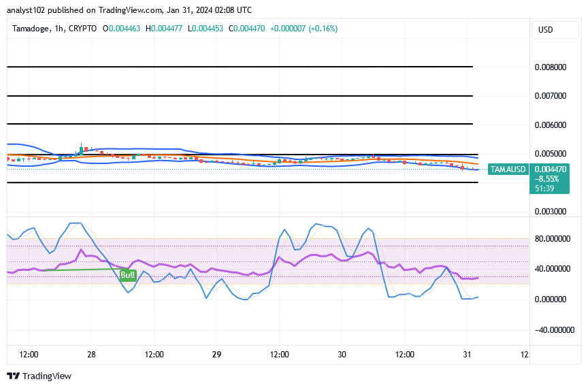This screenshot has height=388, width=588.
Task: Click the open value O0.004463
Action: coord(122,29)
